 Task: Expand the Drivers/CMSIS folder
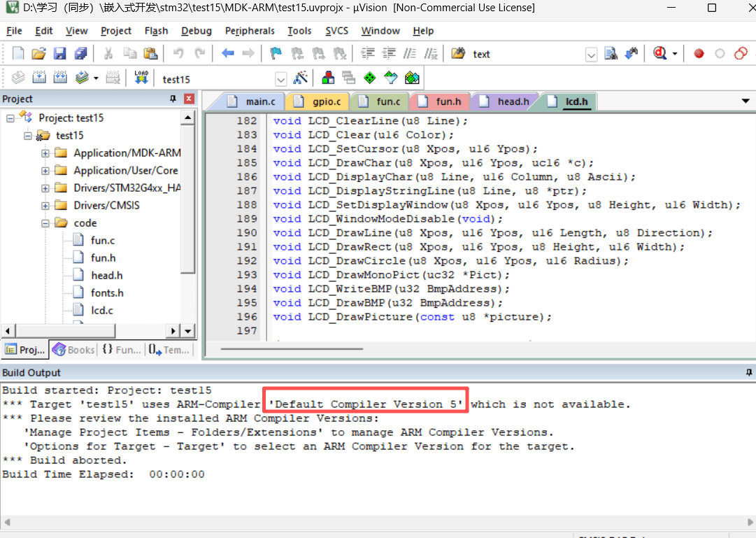tap(45, 206)
